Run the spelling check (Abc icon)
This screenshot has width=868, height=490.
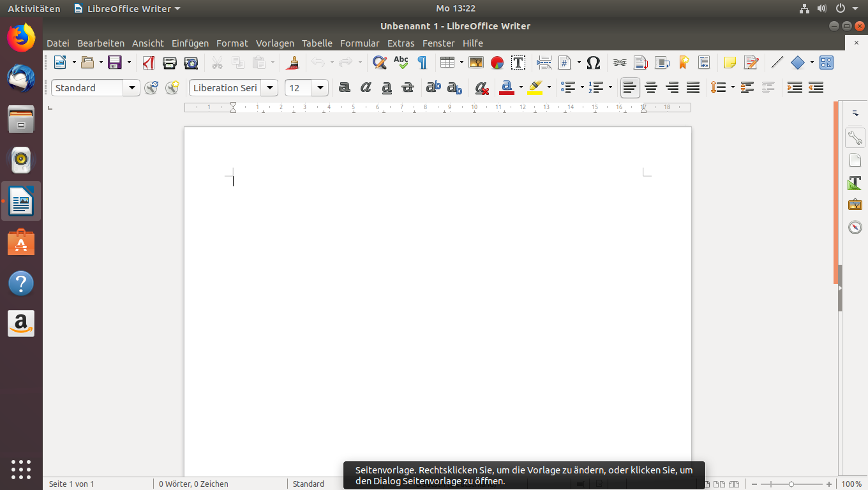[401, 63]
